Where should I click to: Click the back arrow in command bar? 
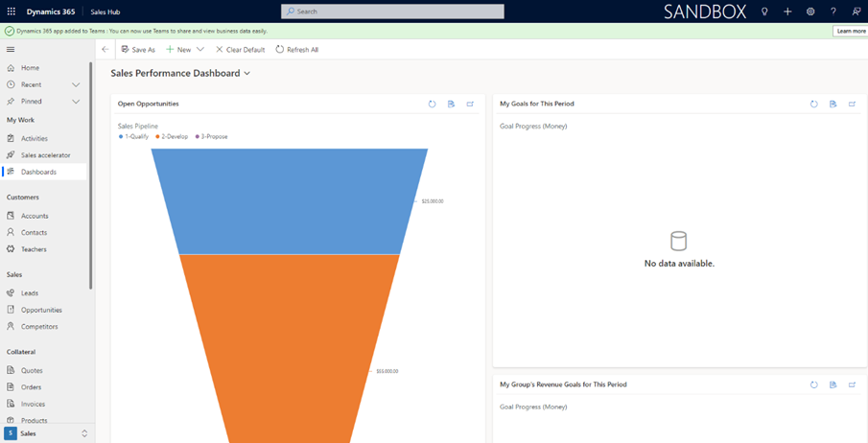[x=106, y=50]
